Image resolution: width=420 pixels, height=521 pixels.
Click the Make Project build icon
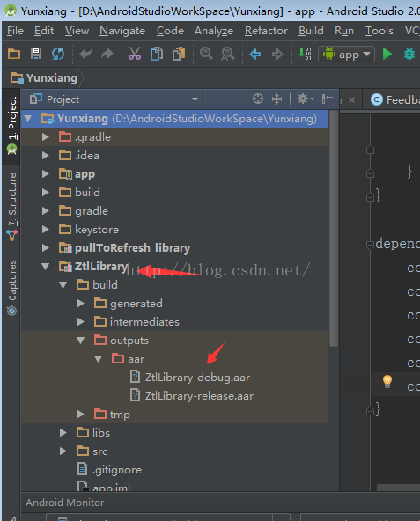pos(305,54)
